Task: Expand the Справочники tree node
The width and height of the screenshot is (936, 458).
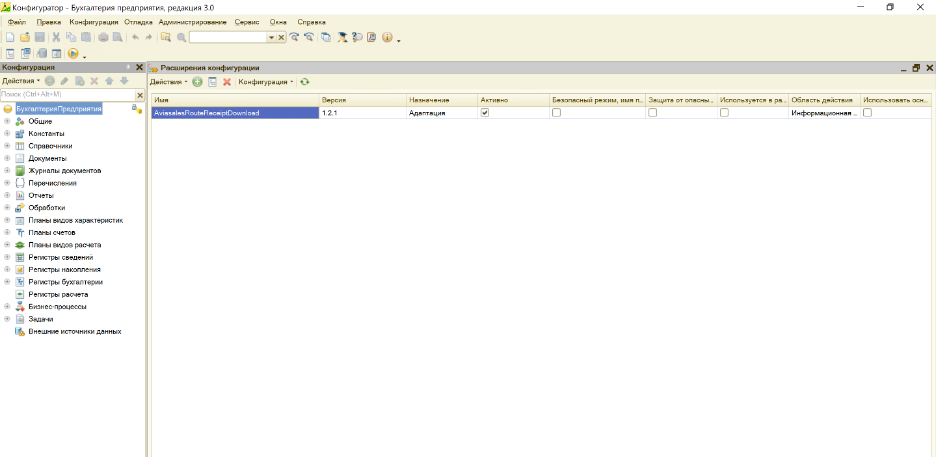Action: click(x=7, y=146)
